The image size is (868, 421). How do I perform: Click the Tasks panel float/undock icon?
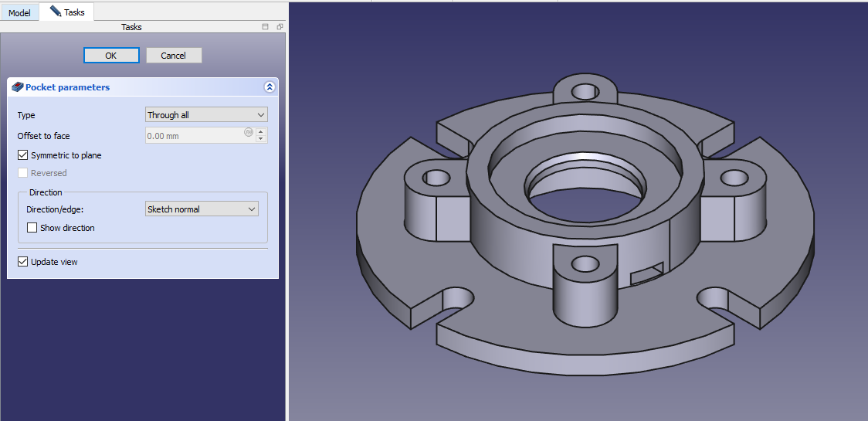(279, 27)
